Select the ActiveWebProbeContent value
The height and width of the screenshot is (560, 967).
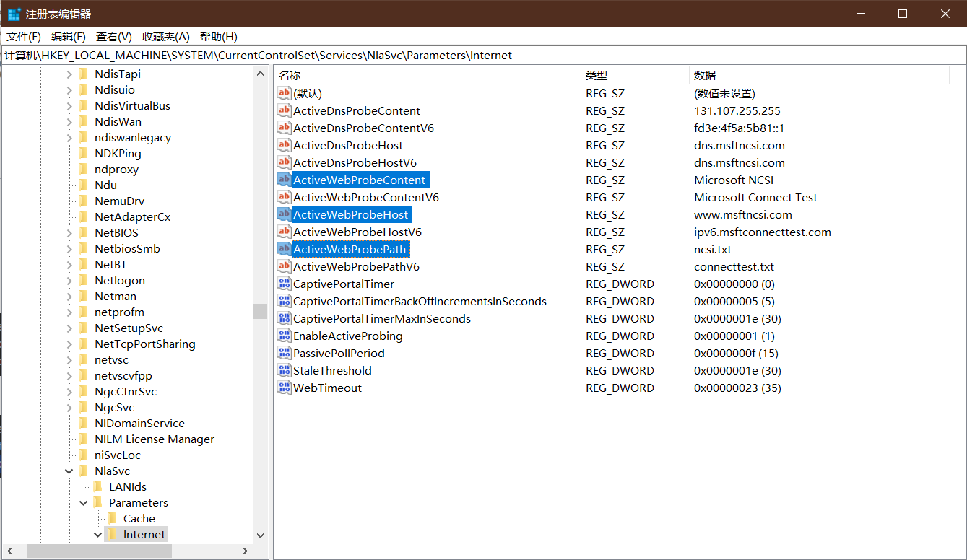pyautogui.click(x=360, y=180)
